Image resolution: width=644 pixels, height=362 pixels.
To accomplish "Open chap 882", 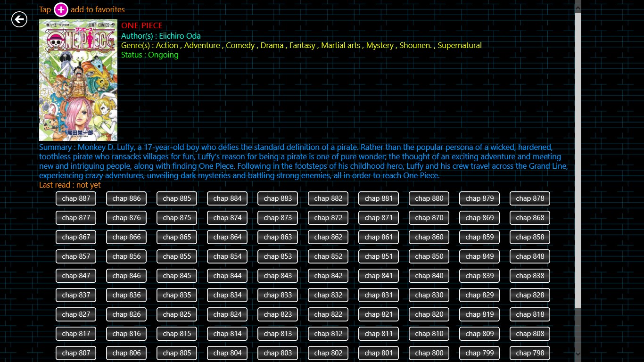I will click(328, 198).
